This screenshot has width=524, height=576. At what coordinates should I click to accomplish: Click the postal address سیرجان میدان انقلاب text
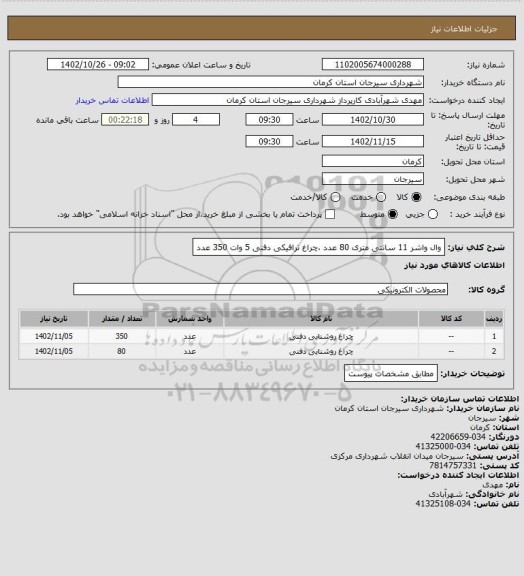click(x=397, y=456)
